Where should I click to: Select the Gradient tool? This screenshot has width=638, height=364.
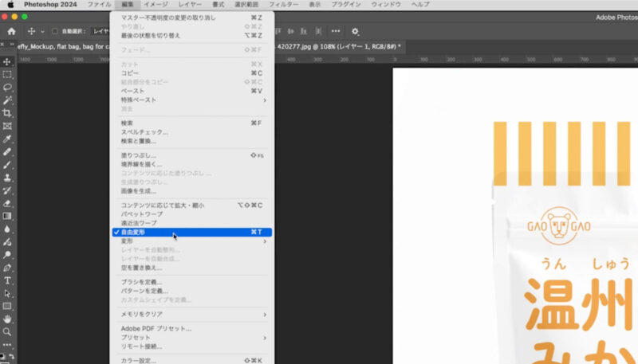[7, 216]
